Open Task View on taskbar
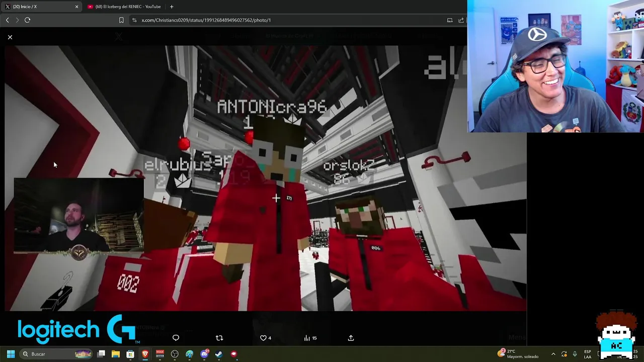The height and width of the screenshot is (362, 644). [x=101, y=354]
